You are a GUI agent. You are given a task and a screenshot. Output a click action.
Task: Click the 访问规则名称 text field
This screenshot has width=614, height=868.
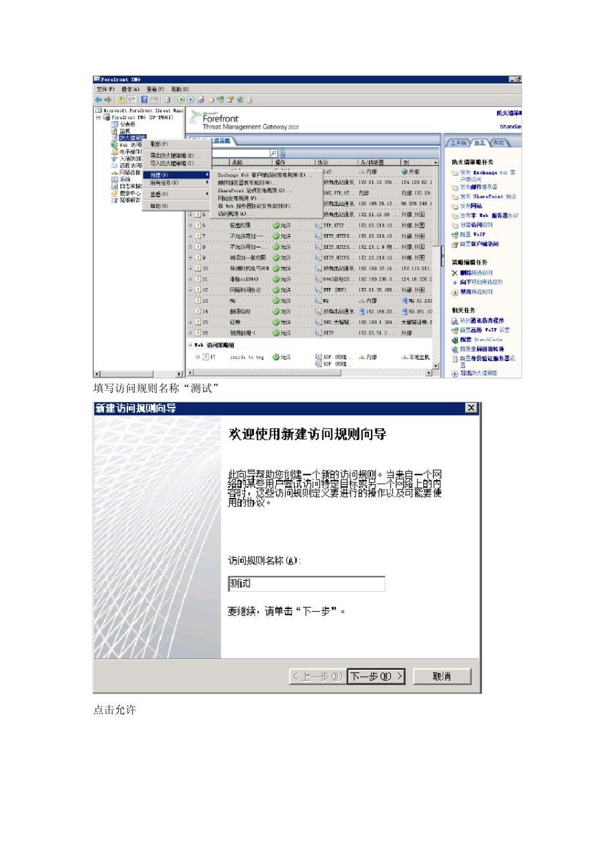coord(306,584)
